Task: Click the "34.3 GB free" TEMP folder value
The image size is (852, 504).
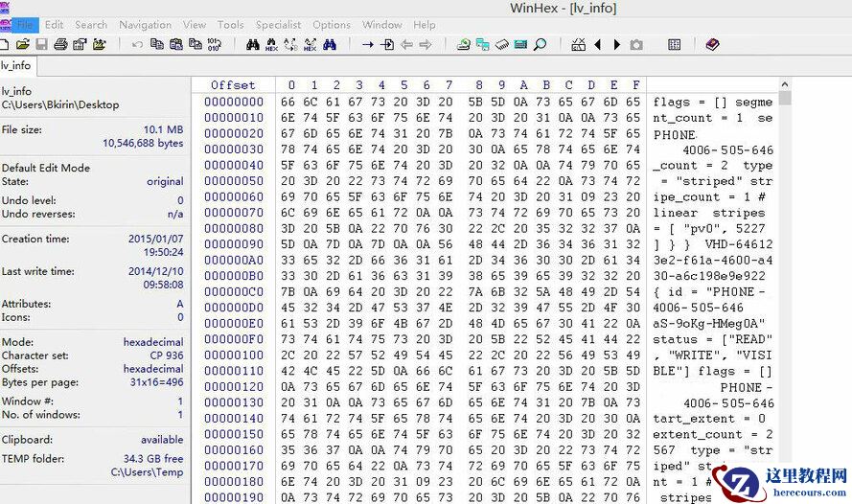Action: pos(153,458)
